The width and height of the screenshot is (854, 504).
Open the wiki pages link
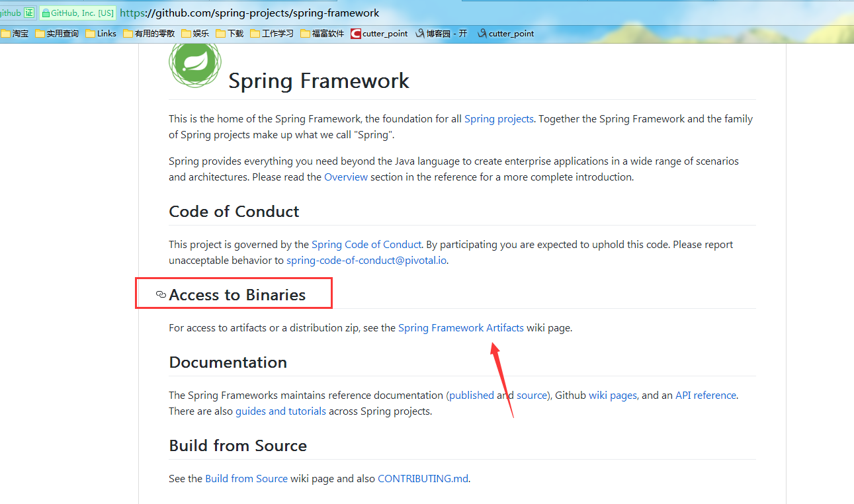[613, 396]
